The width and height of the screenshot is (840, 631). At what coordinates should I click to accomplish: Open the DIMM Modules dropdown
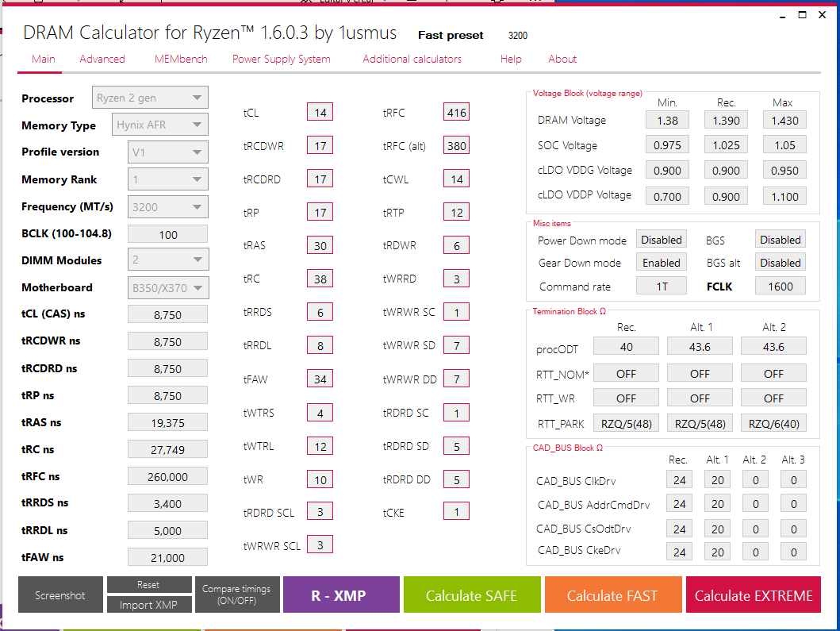(x=167, y=260)
